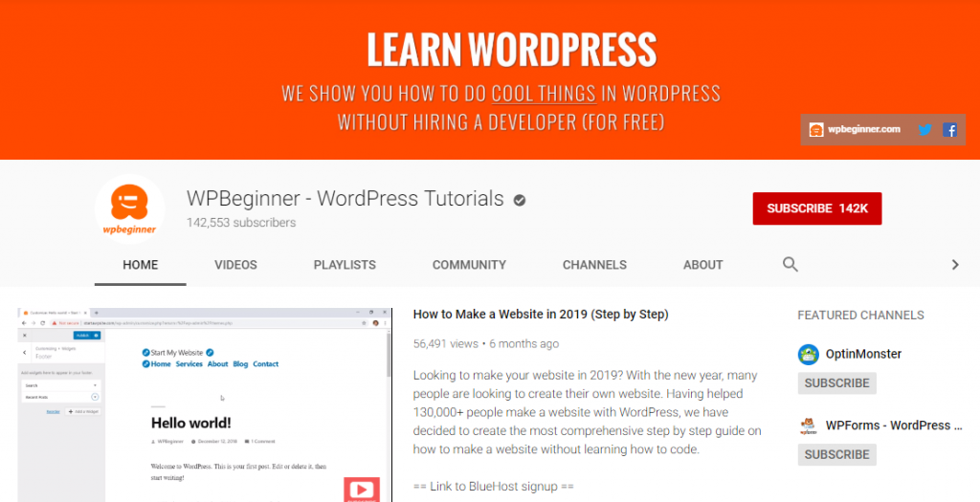Subscribe to WPForms channel
980x502 pixels.
[836, 454]
